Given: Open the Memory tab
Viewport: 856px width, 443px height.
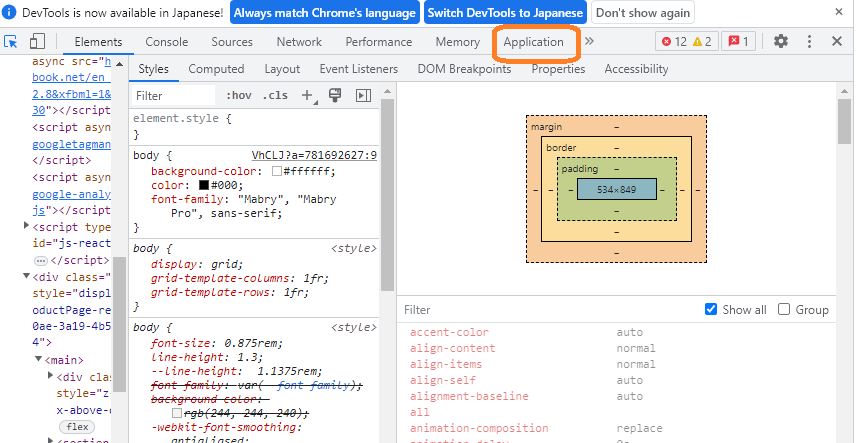Looking at the screenshot, I should coord(457,42).
